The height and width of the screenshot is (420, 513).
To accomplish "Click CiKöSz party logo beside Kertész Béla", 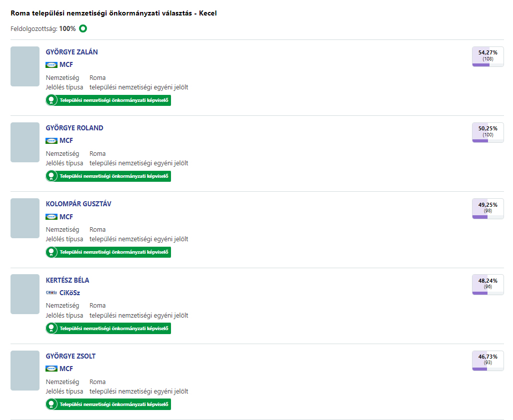I will (x=51, y=293).
